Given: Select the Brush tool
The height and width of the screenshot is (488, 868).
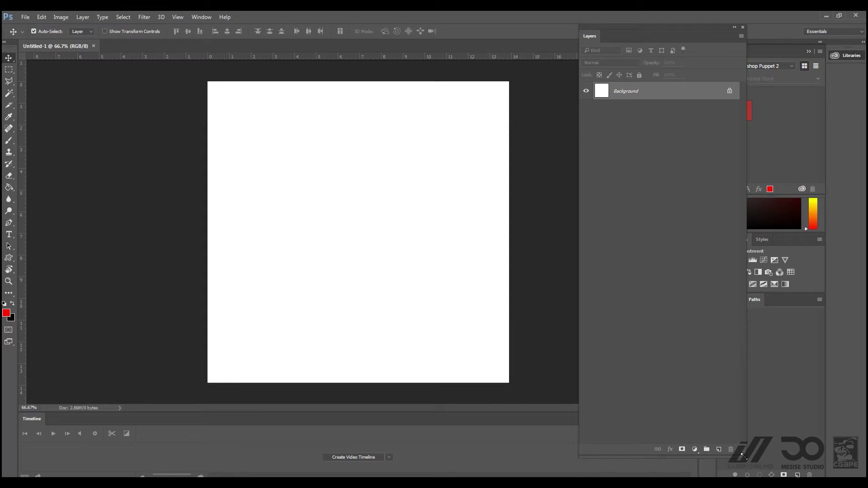Looking at the screenshot, I should click(x=9, y=140).
